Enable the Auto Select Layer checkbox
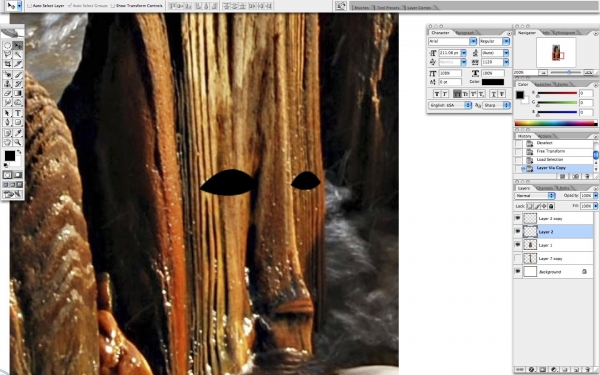This screenshot has width=600, height=375. 29,6
